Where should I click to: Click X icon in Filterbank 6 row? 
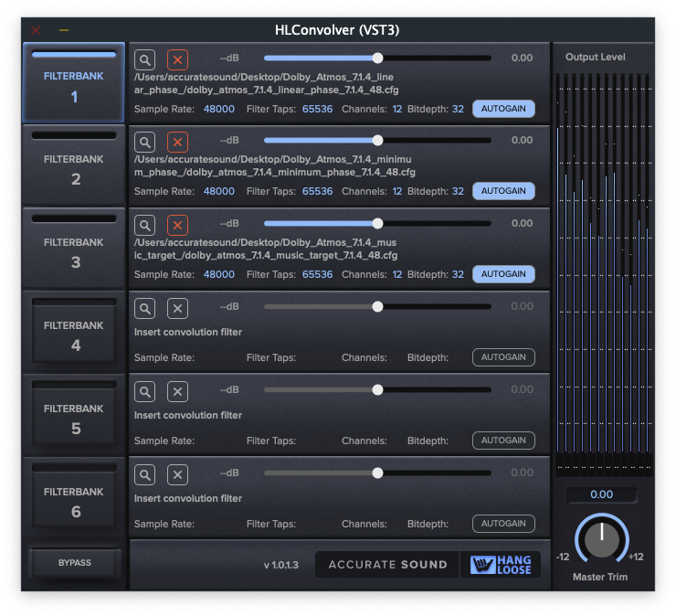pyautogui.click(x=177, y=475)
